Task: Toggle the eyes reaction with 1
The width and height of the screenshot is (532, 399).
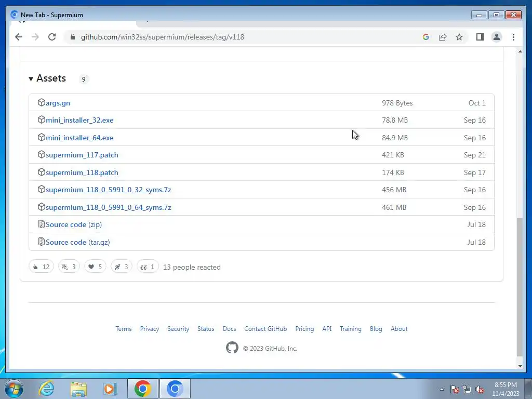Action: pos(148,267)
